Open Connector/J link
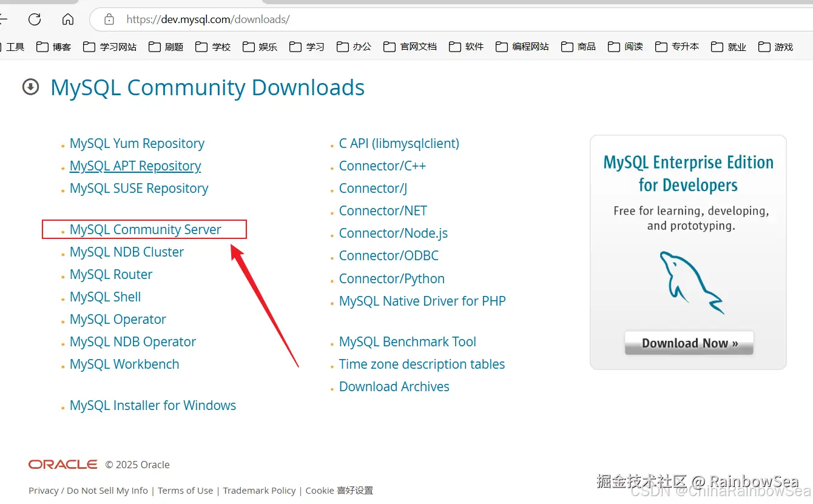The height and width of the screenshot is (504, 813). (x=373, y=189)
